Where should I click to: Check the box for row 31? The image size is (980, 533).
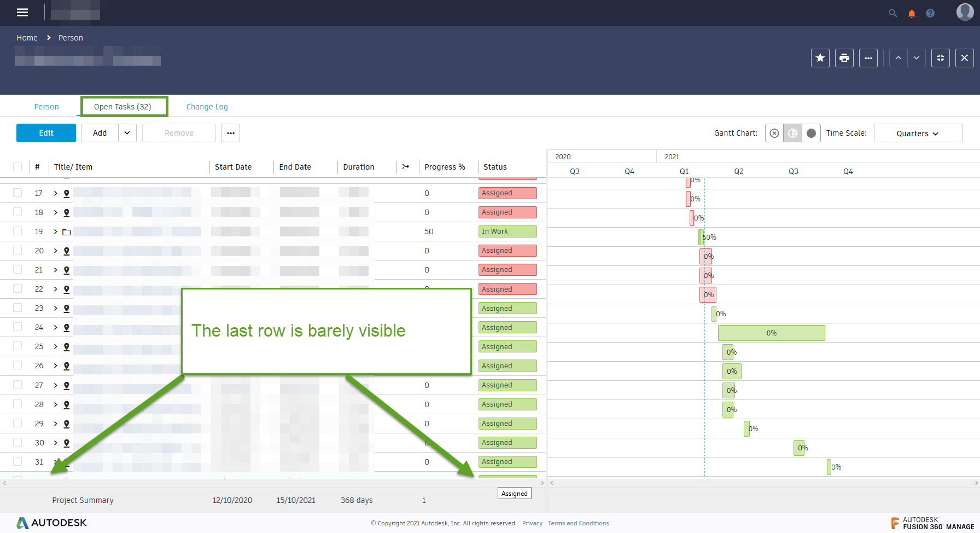[x=17, y=461]
